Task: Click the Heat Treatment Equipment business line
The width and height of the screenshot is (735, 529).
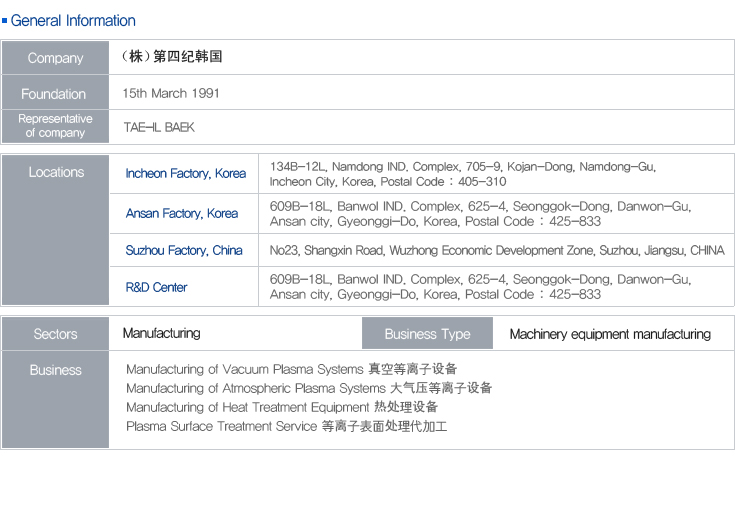Action: [282, 407]
